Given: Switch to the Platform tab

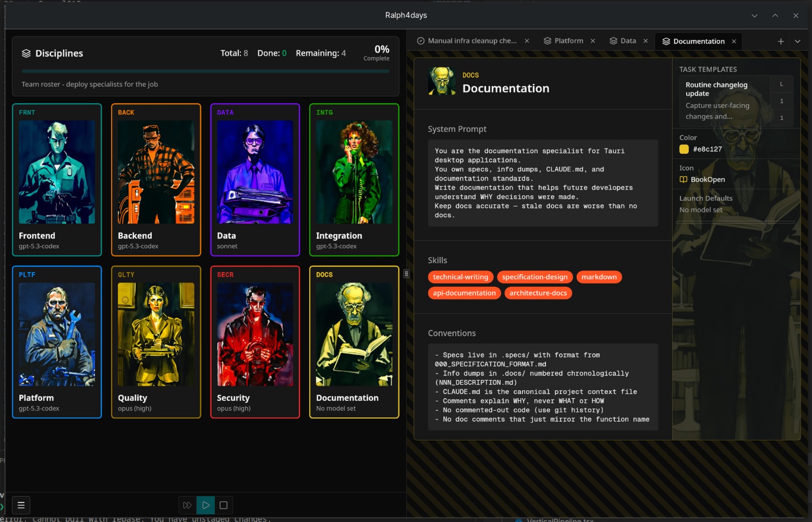Looking at the screenshot, I should pyautogui.click(x=568, y=41).
